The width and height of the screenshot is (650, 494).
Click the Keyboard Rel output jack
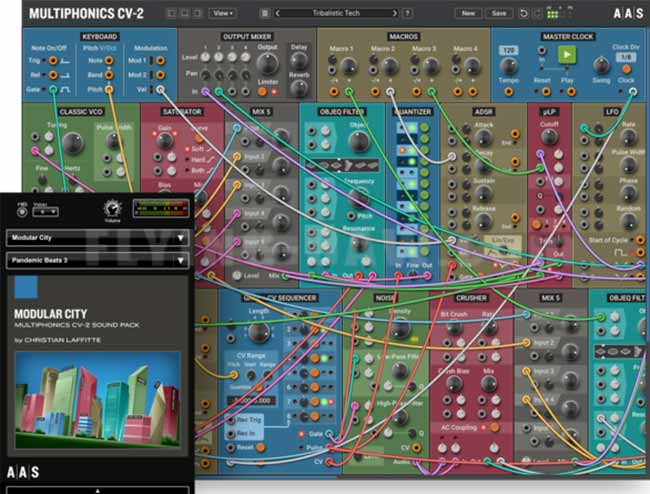tap(53, 75)
